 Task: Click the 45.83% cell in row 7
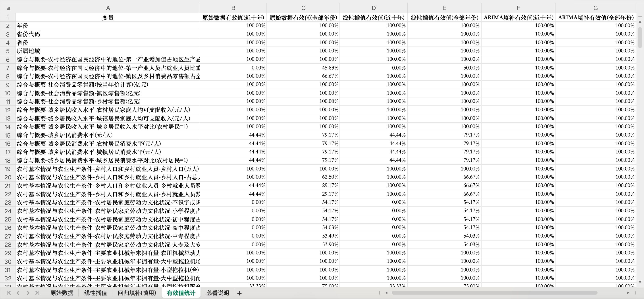pyautogui.click(x=303, y=68)
